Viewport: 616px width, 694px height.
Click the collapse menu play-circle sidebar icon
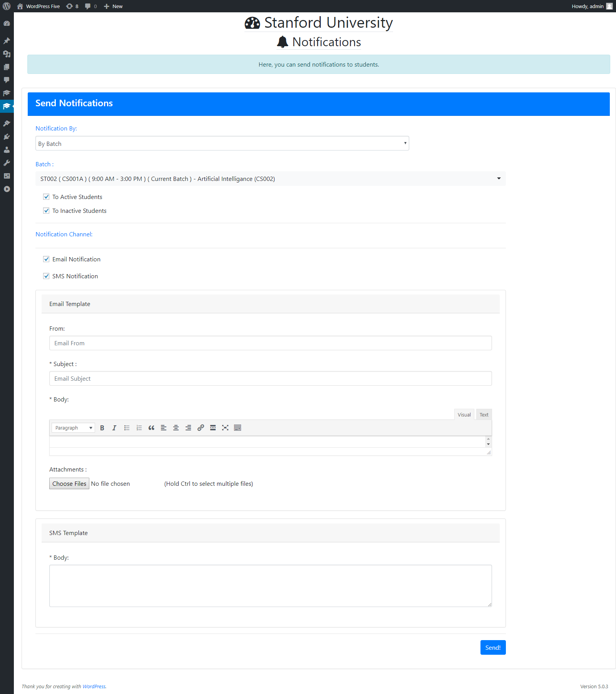click(x=7, y=189)
